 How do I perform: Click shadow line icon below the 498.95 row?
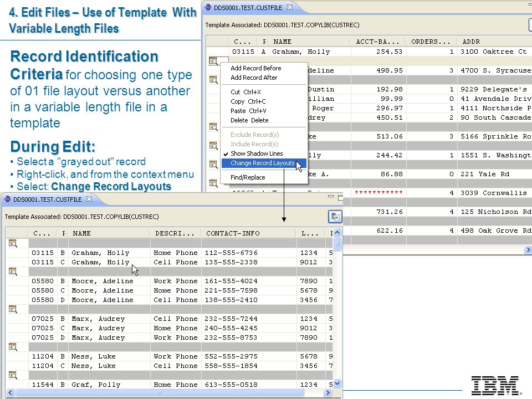pyautogui.click(x=213, y=80)
